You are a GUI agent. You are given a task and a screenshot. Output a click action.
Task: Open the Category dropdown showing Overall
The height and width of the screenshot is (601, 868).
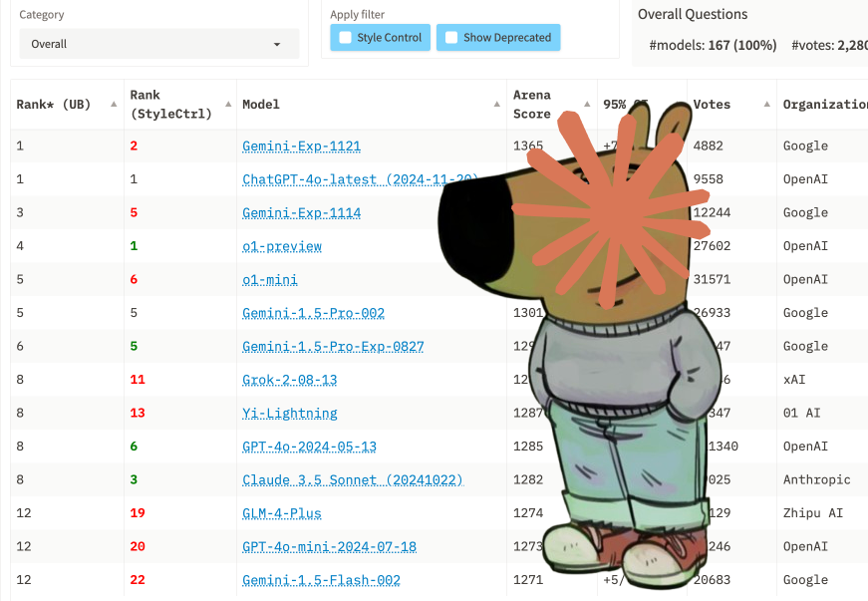click(158, 44)
